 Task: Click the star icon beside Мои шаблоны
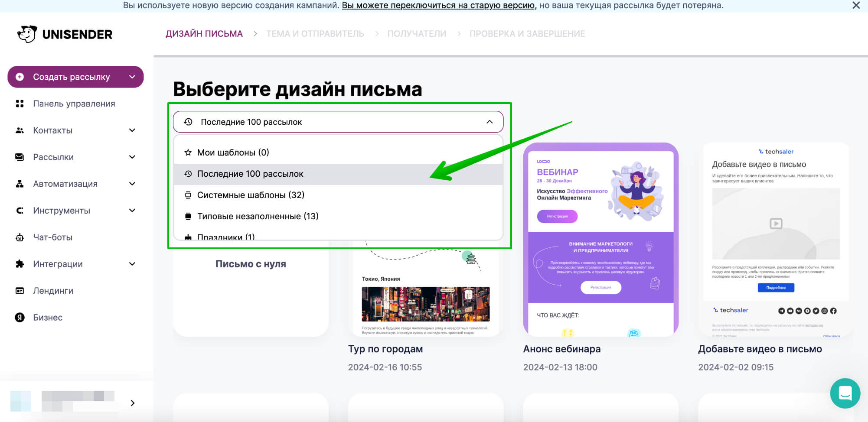188,152
